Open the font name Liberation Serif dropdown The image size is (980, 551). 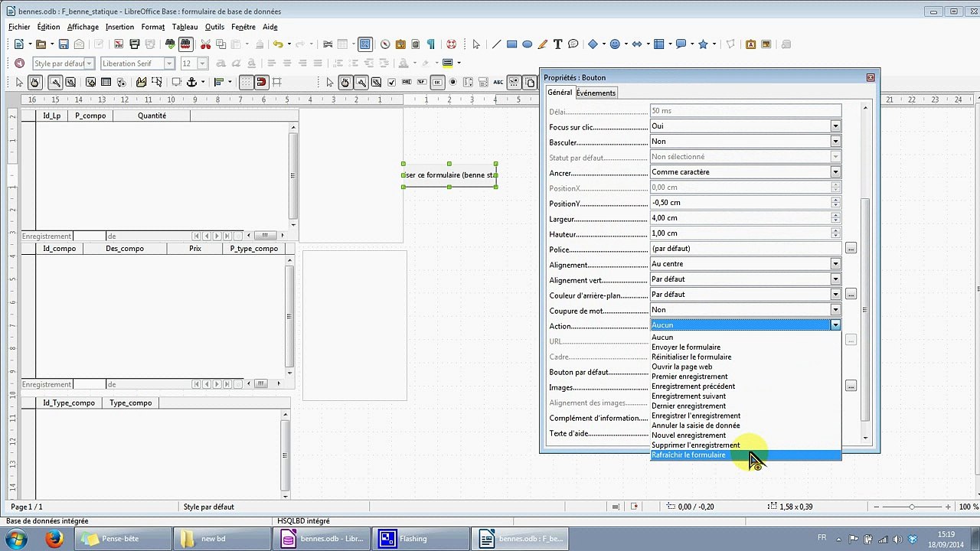coord(169,64)
